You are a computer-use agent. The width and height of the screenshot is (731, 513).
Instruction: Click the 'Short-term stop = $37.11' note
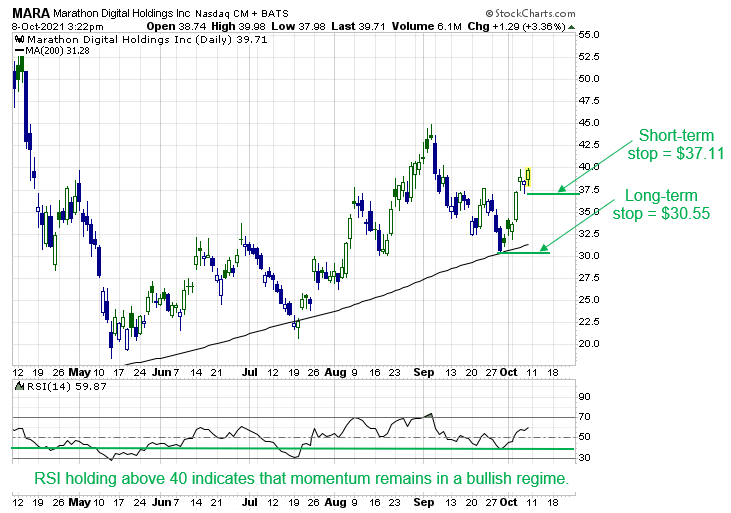676,144
